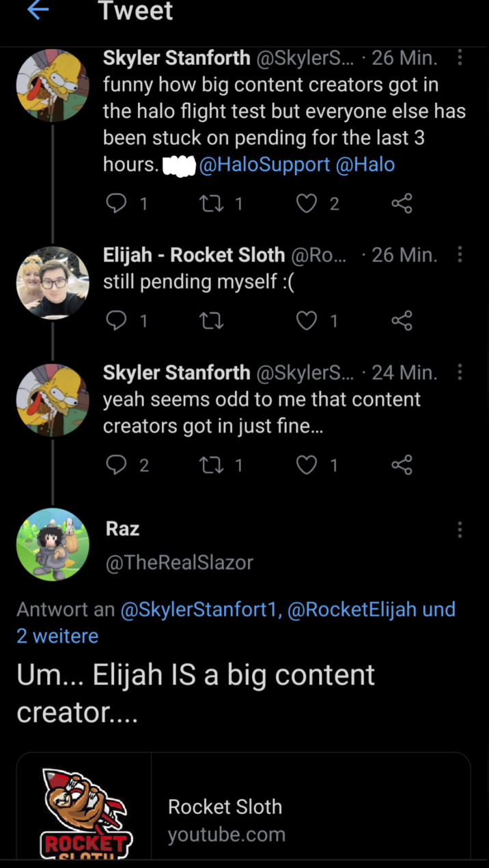Screen dimensions: 489x868
Task: Open the @SkylerStanfort1 reply mention
Action: [201, 609]
